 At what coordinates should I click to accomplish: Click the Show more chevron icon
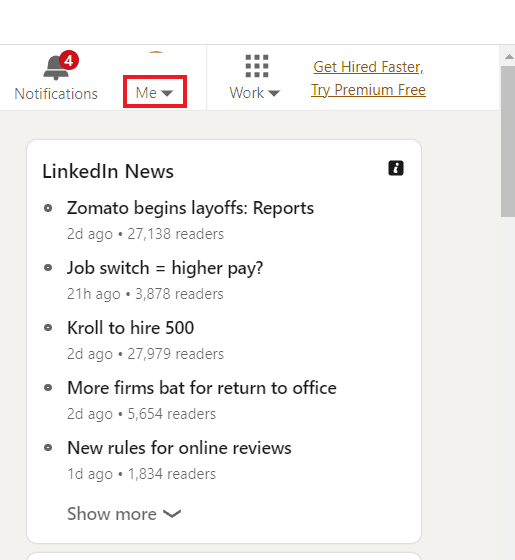pos(172,514)
